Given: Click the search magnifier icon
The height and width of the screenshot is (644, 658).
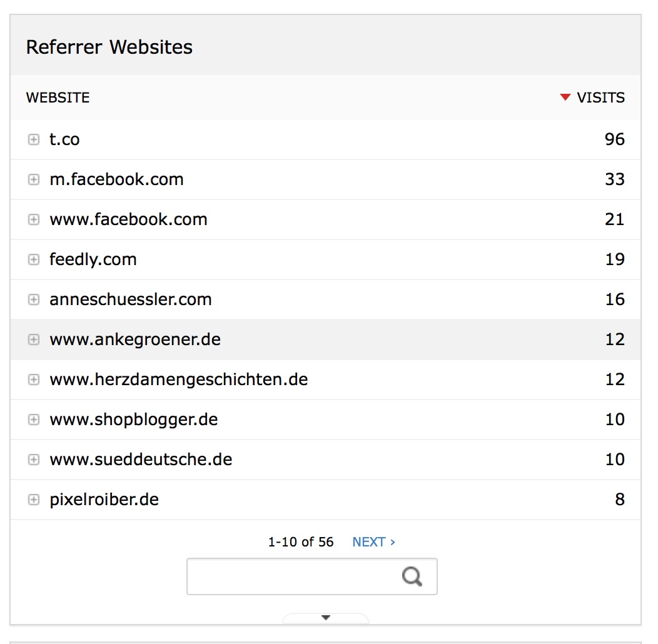Looking at the screenshot, I should (412, 576).
